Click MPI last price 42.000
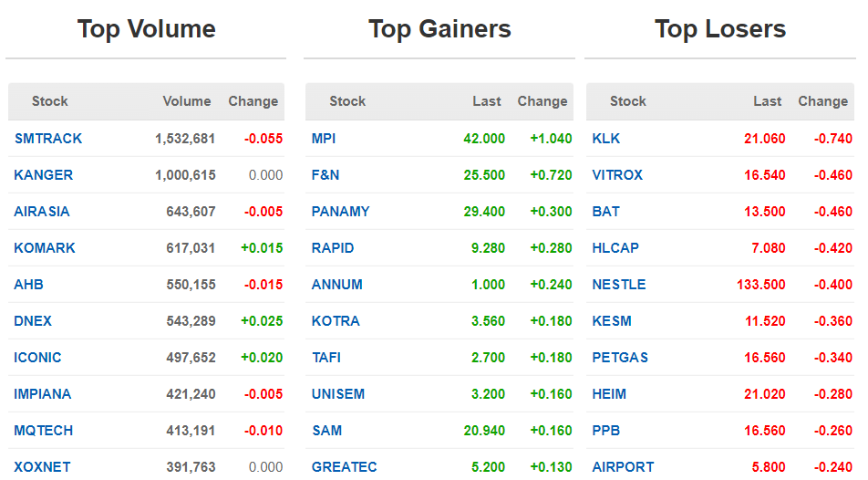Image resolution: width=868 pixels, height=480 pixels. tap(484, 139)
